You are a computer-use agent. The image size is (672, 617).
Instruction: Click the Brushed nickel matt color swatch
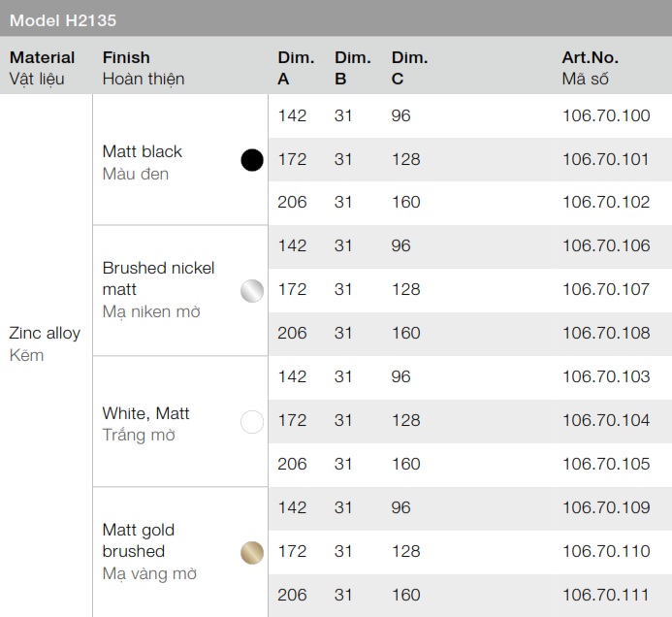point(252,290)
